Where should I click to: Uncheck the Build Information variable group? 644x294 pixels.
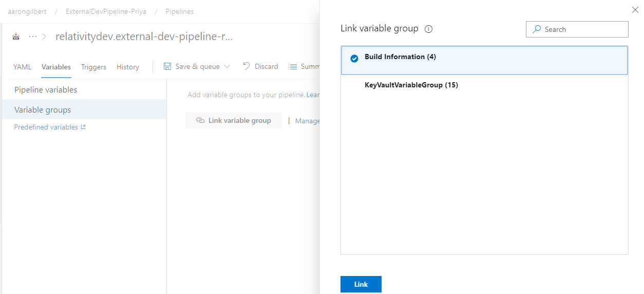click(x=354, y=58)
